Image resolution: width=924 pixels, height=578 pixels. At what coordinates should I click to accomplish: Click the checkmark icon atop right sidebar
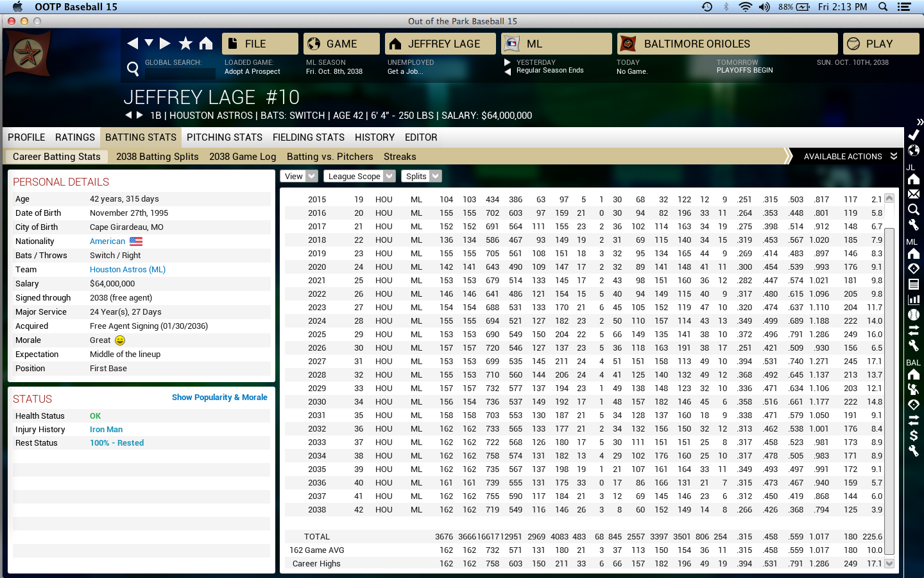coord(914,135)
